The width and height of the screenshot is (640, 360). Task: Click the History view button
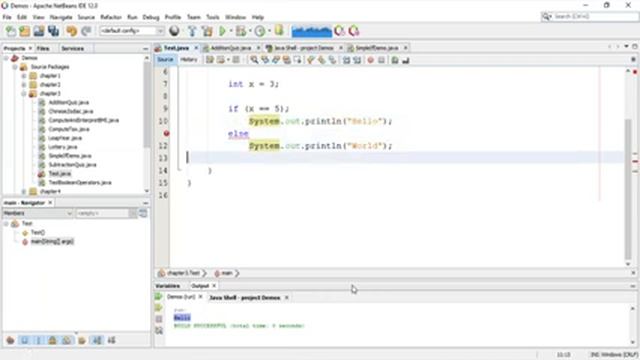point(189,60)
